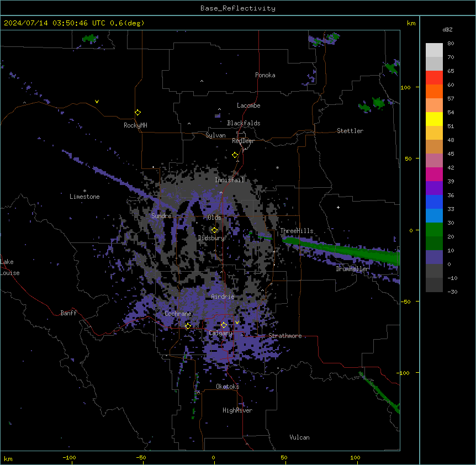
Task: Click the Innisfail town label
Action: pos(230,180)
